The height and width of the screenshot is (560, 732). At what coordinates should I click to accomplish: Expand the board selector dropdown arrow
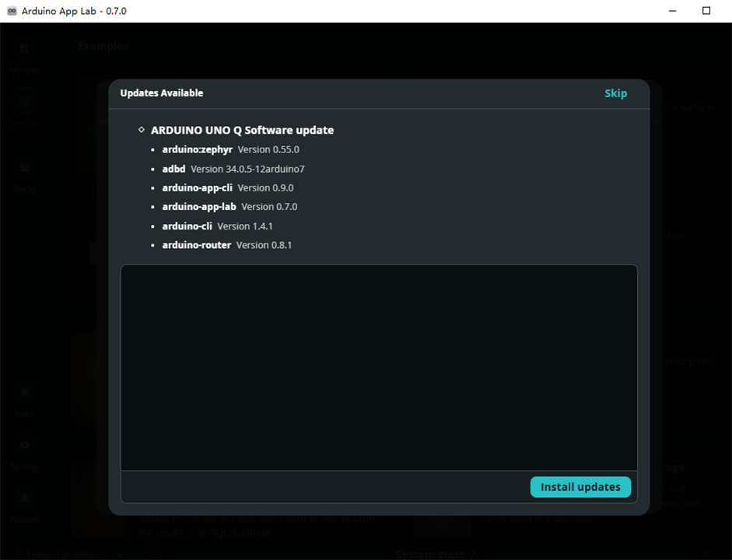pyautogui.click(x=121, y=555)
